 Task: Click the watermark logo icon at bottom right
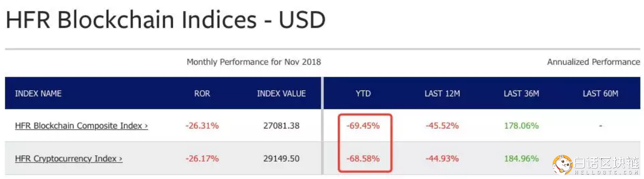562,165
